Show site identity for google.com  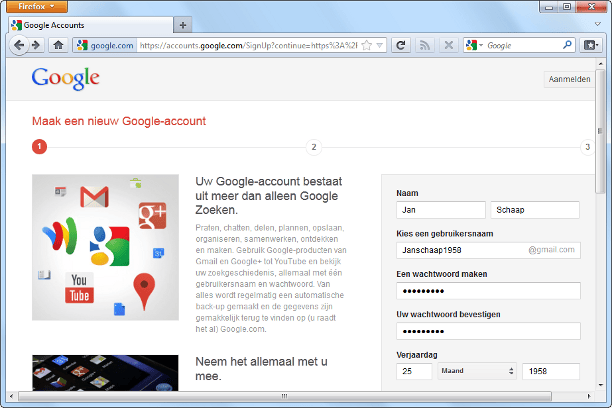105,46
